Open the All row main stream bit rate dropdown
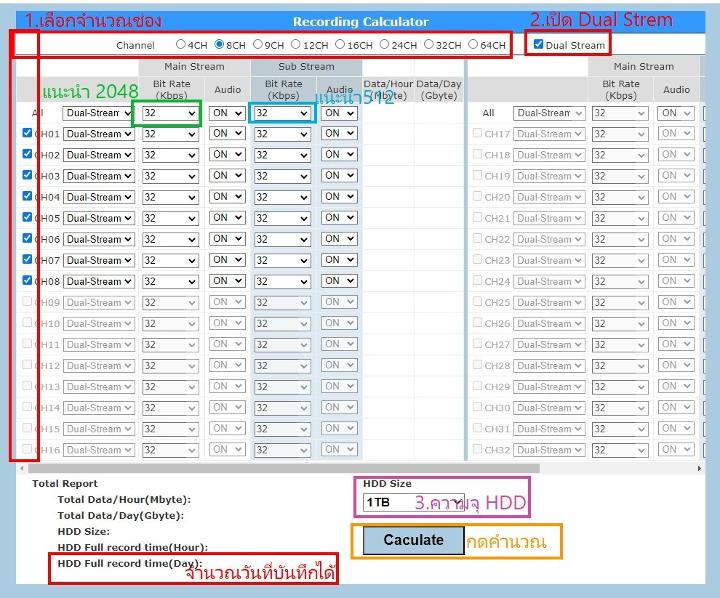The width and height of the screenshot is (720, 598). (170, 114)
